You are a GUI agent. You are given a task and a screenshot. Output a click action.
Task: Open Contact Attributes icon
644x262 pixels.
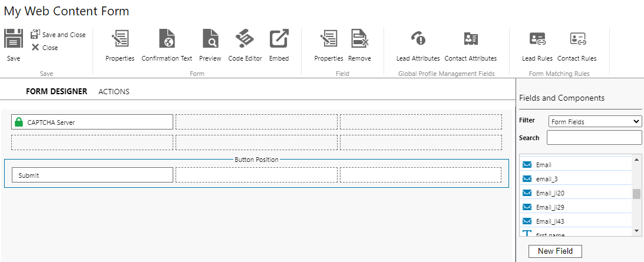tap(471, 39)
